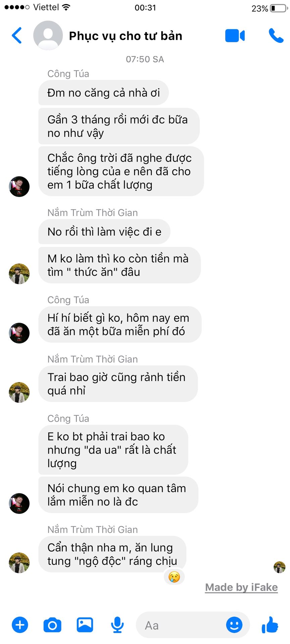Tap the "Made by iFake" link
Viewport: 290px width, 644px height.
tap(241, 587)
